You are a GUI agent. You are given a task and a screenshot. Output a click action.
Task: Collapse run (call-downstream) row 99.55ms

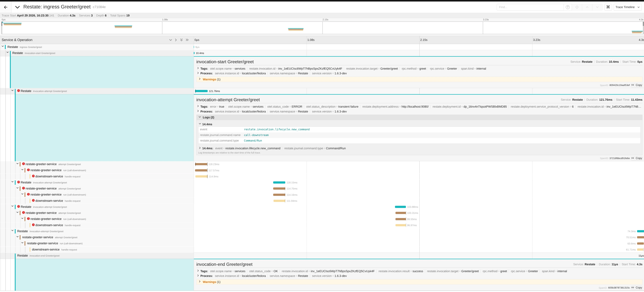pos(22,219)
